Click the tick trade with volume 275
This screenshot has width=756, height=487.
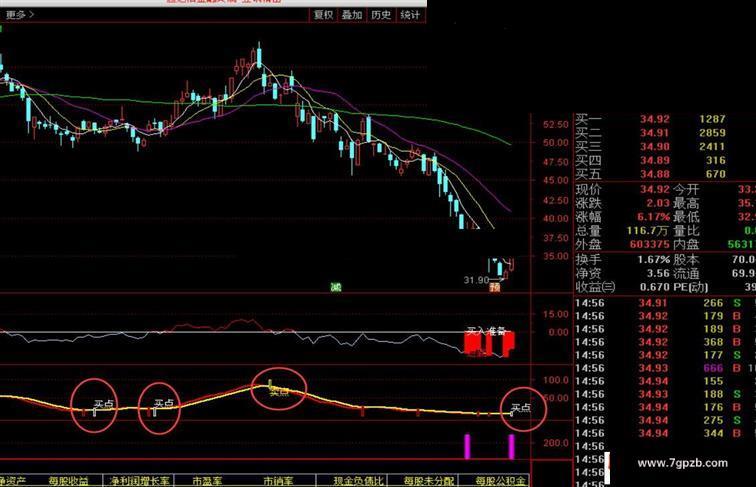click(x=713, y=420)
